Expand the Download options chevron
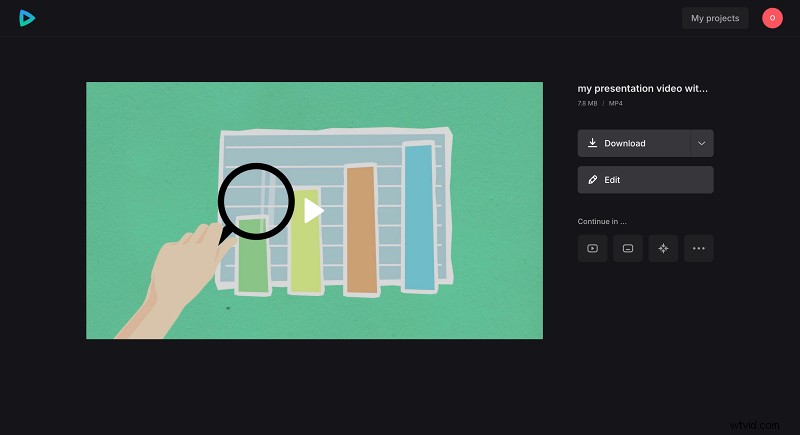The width and height of the screenshot is (800, 435). tap(701, 143)
